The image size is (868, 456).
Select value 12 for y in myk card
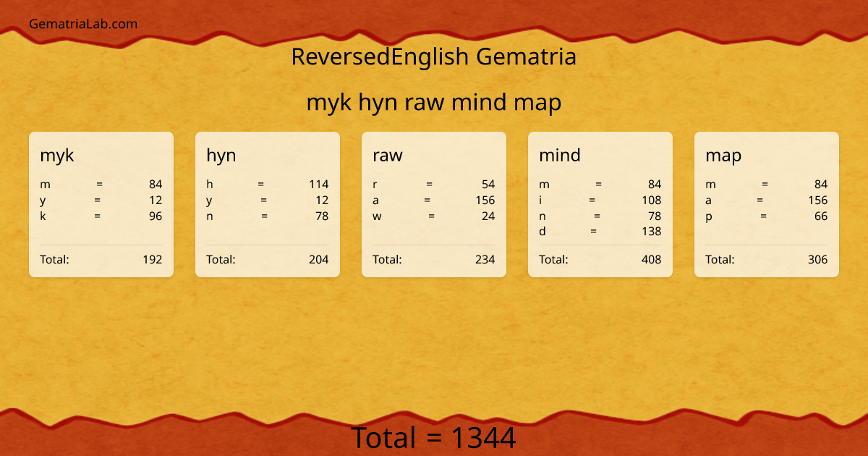156,200
